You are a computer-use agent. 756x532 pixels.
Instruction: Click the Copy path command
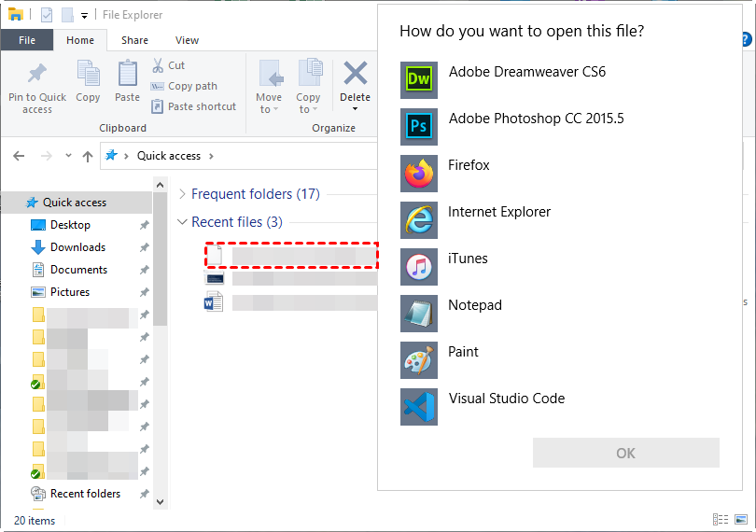pyautogui.click(x=184, y=86)
